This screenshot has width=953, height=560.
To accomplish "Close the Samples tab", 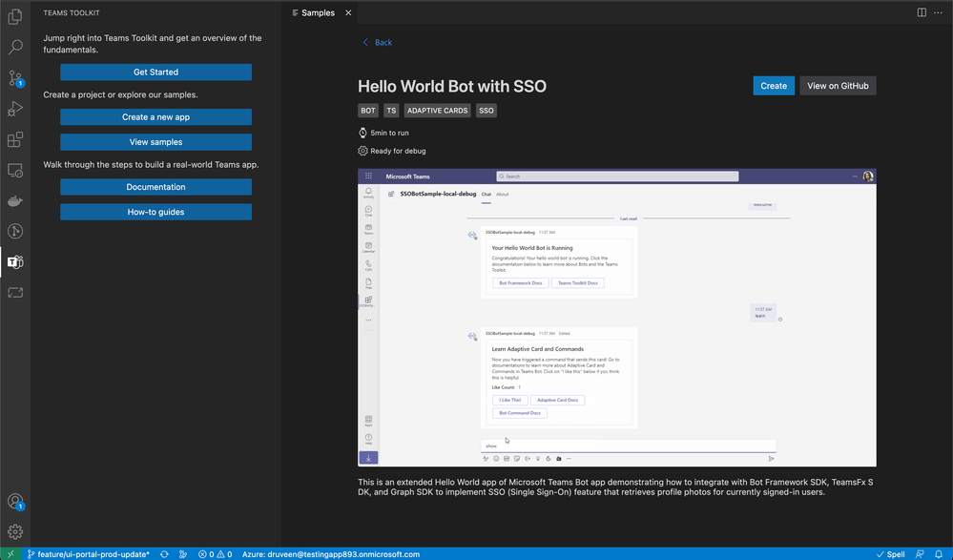I will pyautogui.click(x=348, y=12).
